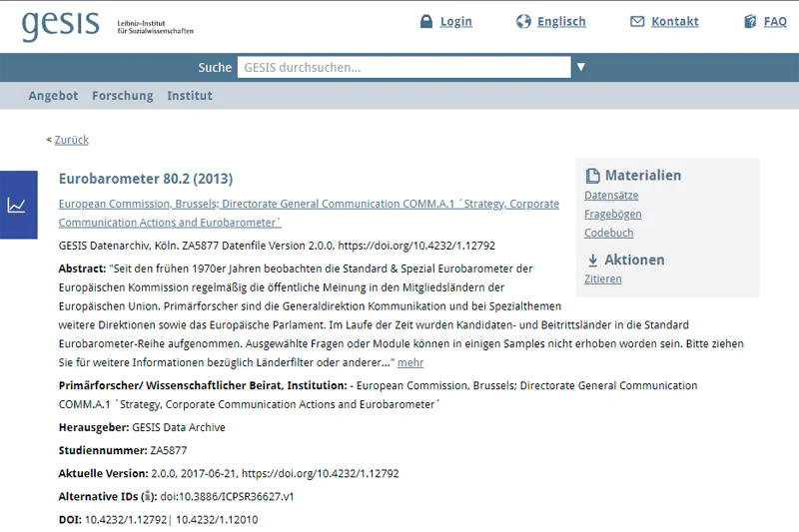
Task: Open the Datensätze link
Action: (x=611, y=196)
